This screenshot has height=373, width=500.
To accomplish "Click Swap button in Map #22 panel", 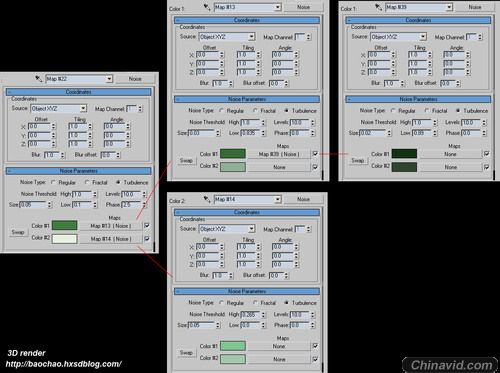I will click(18, 232).
